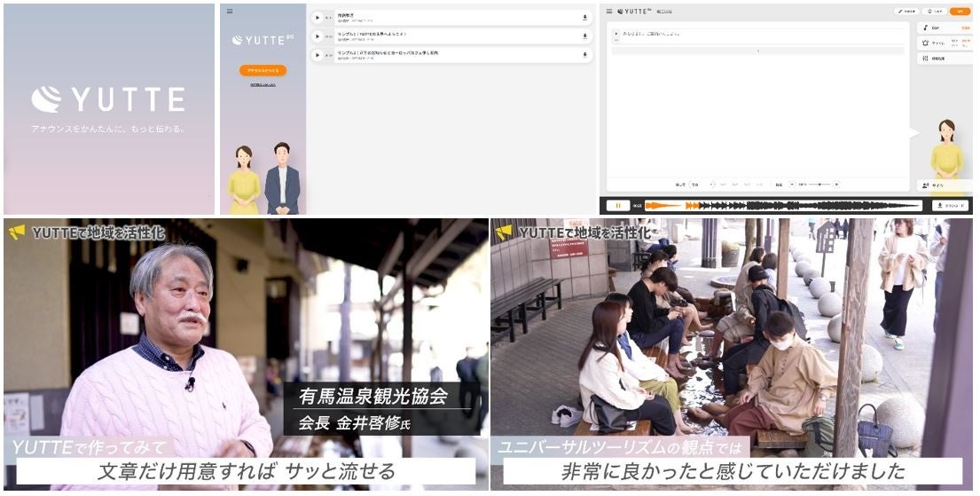This screenshot has height=496, width=980.
Task: Click the volume slider track
Action: (x=819, y=185)
